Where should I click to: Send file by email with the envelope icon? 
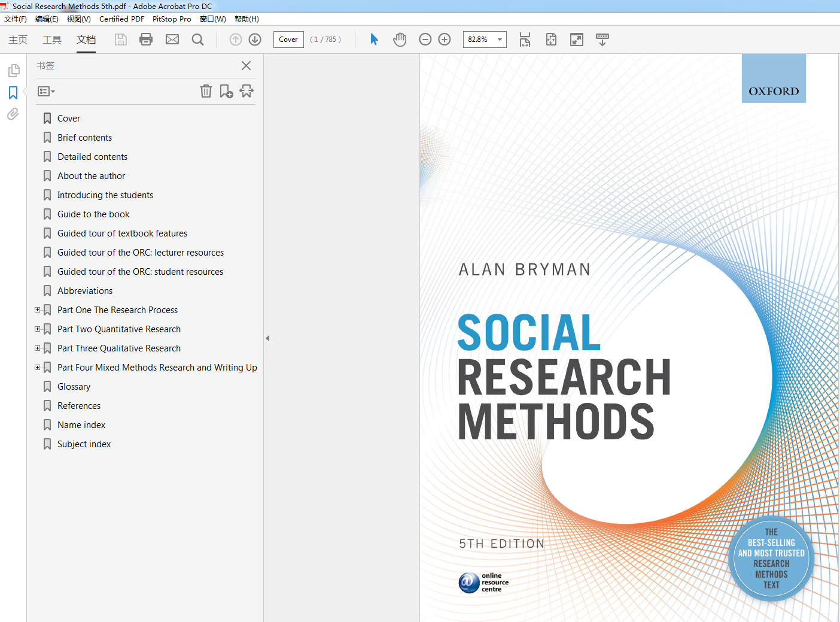(x=172, y=40)
